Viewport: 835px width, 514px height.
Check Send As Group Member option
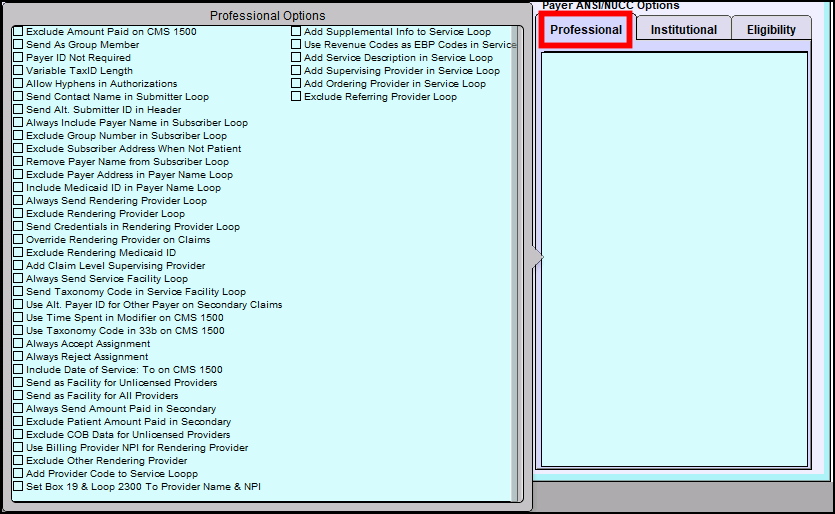point(18,45)
